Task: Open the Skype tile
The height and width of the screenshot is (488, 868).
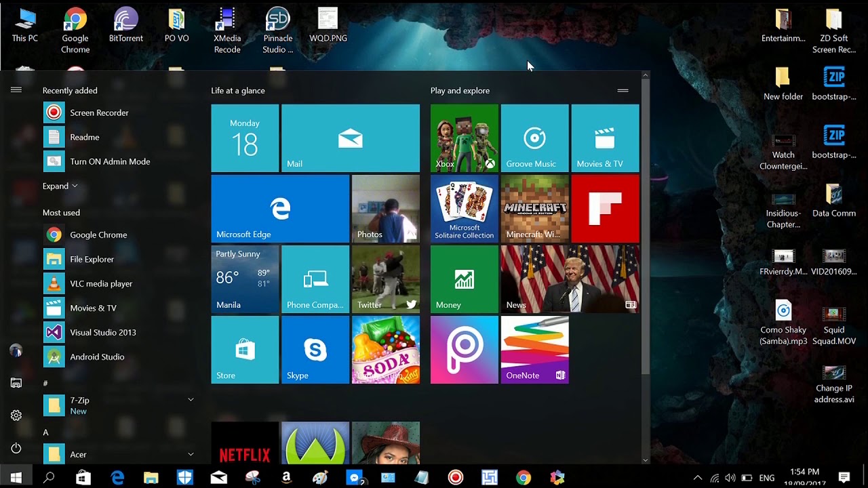Action: click(315, 350)
